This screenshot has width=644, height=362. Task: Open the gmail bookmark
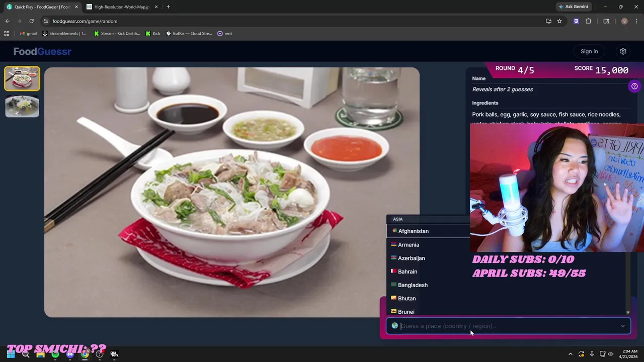[28, 34]
